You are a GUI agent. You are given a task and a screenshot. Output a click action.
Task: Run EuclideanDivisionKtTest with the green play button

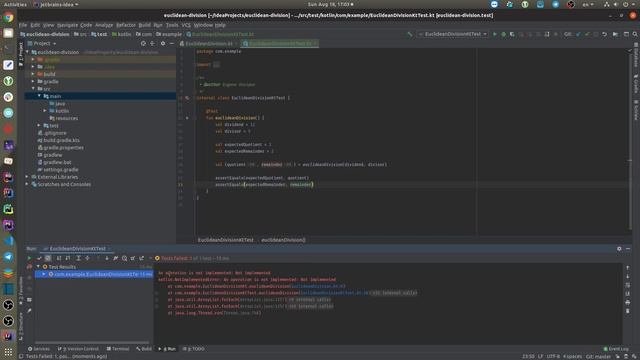(495, 34)
